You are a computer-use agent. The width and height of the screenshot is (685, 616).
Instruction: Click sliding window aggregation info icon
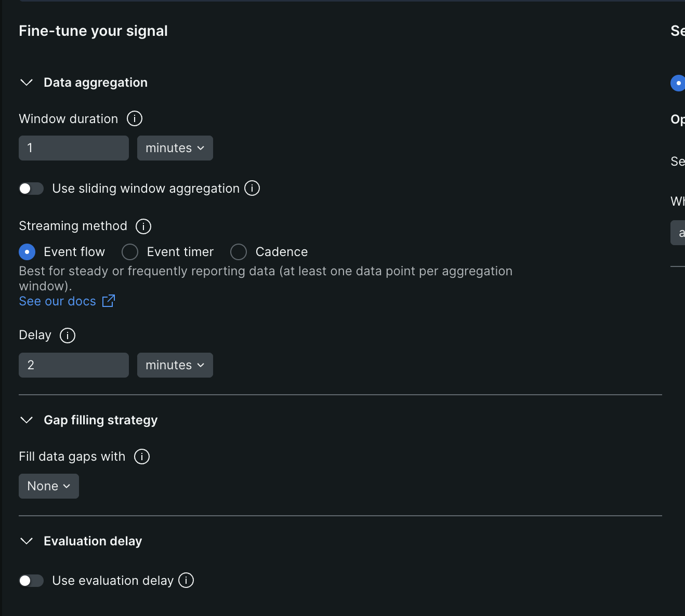[x=252, y=188]
